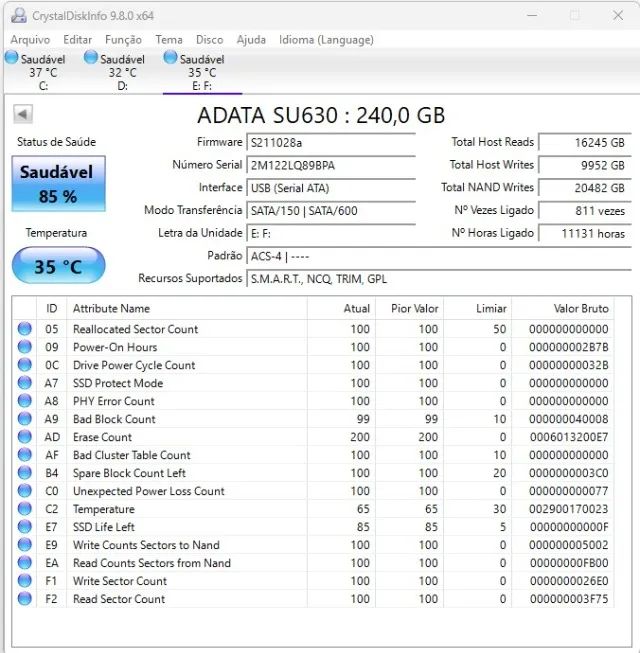
Task: Click the status orb for drive C:
Action: coord(12,57)
